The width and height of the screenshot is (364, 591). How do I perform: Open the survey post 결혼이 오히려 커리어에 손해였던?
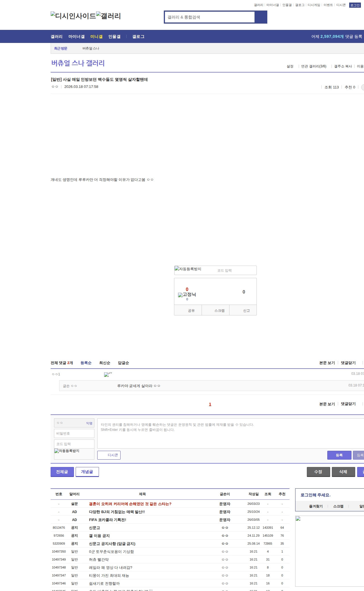(x=130, y=504)
